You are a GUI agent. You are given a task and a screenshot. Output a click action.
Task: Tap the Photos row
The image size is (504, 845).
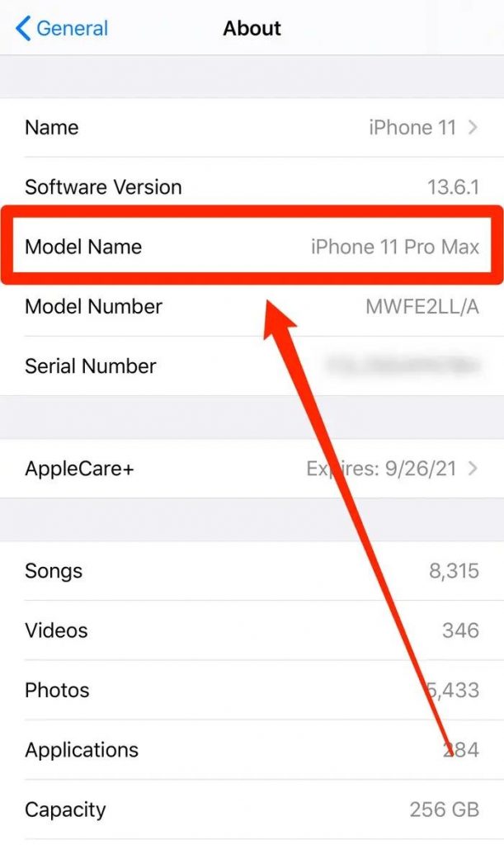pos(252,691)
